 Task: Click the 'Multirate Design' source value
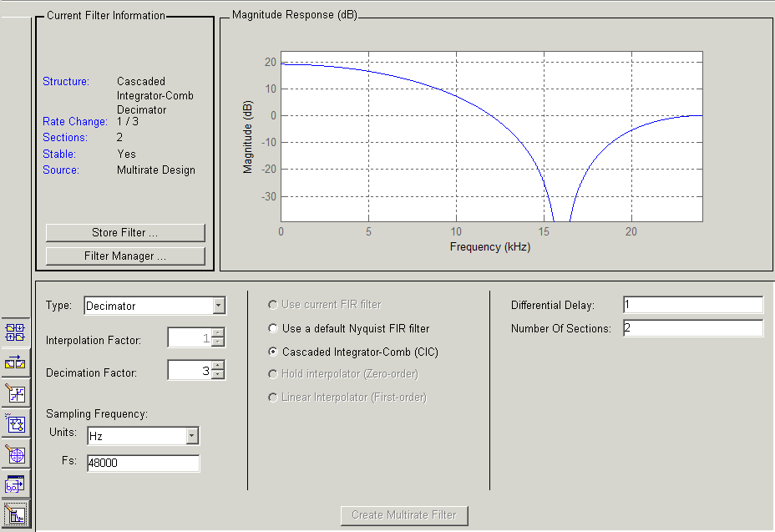pyautogui.click(x=156, y=170)
